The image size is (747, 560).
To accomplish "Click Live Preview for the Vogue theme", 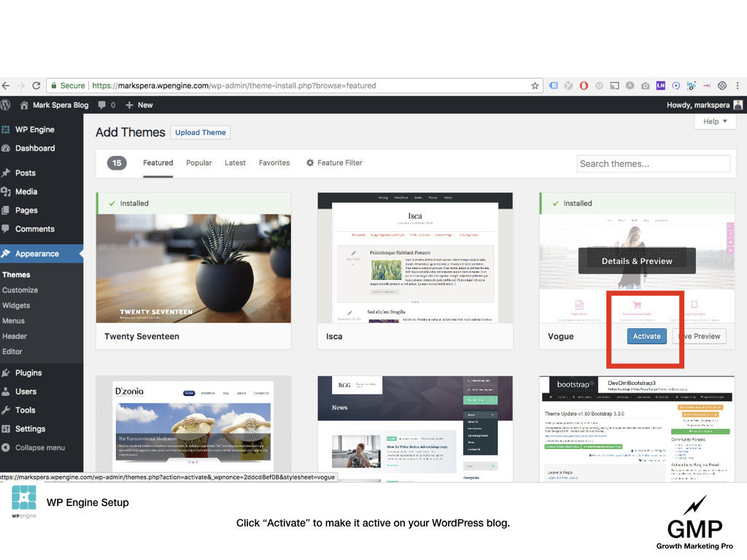I will point(700,336).
